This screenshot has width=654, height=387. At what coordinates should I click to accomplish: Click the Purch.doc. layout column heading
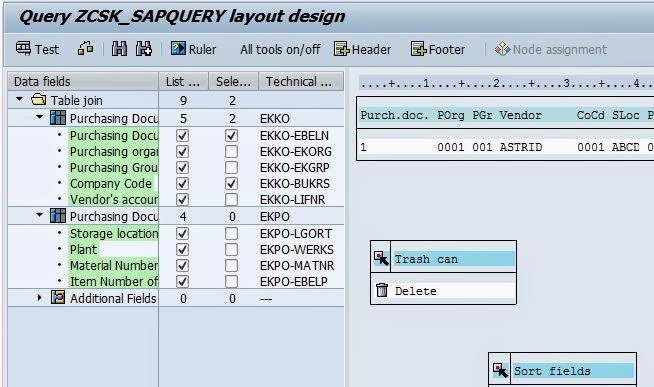coord(395,115)
